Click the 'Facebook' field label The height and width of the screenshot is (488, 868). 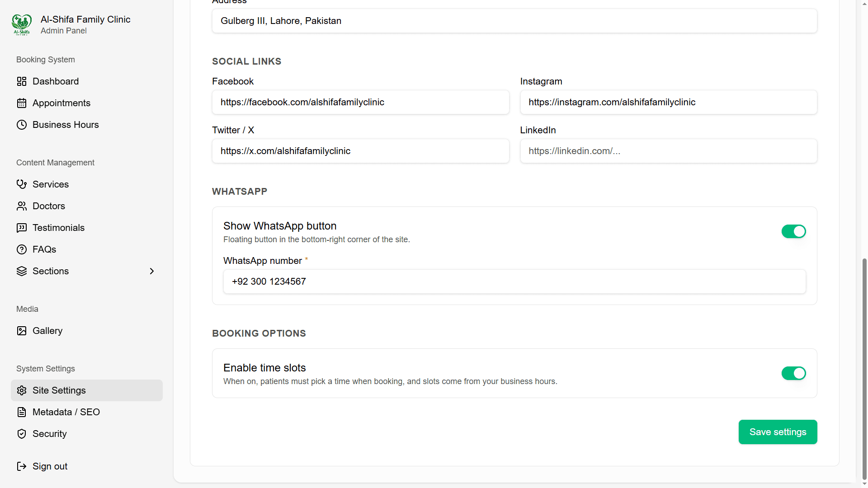233,81
